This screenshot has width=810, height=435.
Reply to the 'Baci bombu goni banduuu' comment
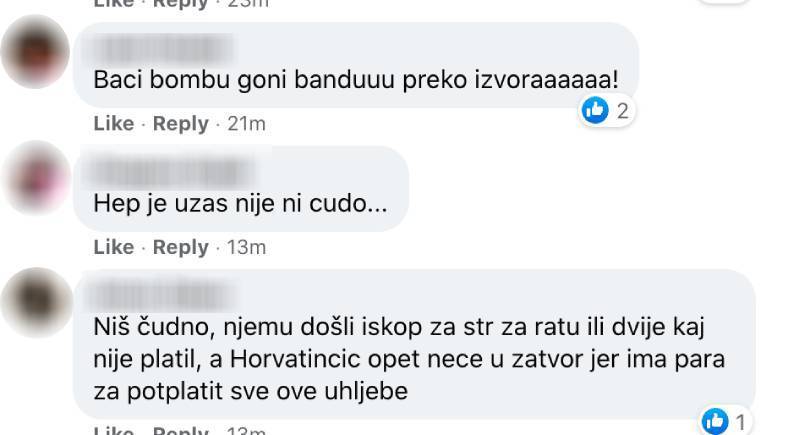tap(181, 123)
